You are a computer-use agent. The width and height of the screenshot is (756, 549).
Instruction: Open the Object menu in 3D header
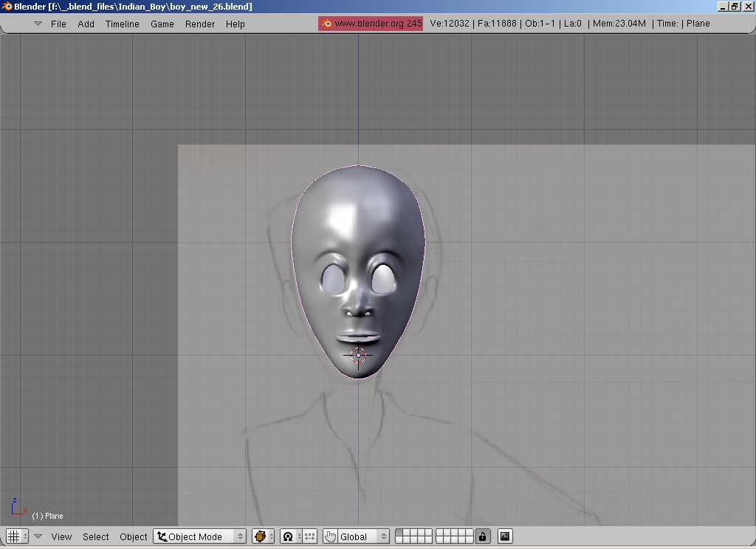tap(133, 536)
